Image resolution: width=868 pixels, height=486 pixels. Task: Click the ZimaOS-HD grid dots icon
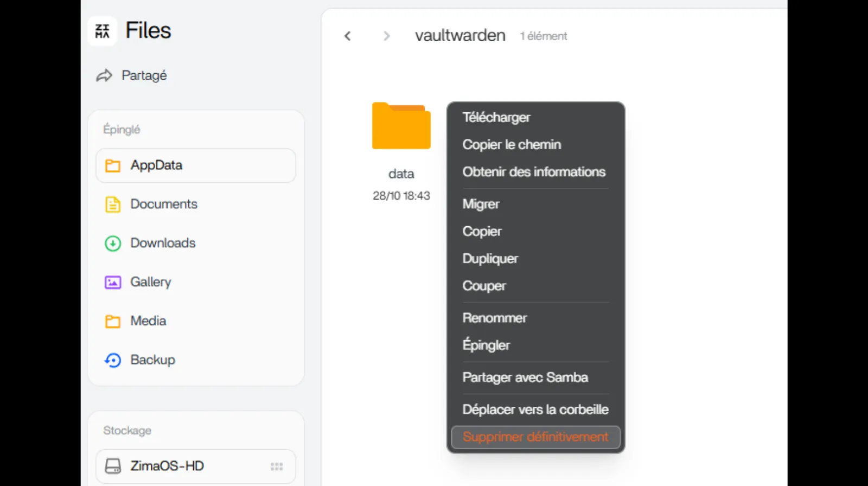click(x=277, y=466)
